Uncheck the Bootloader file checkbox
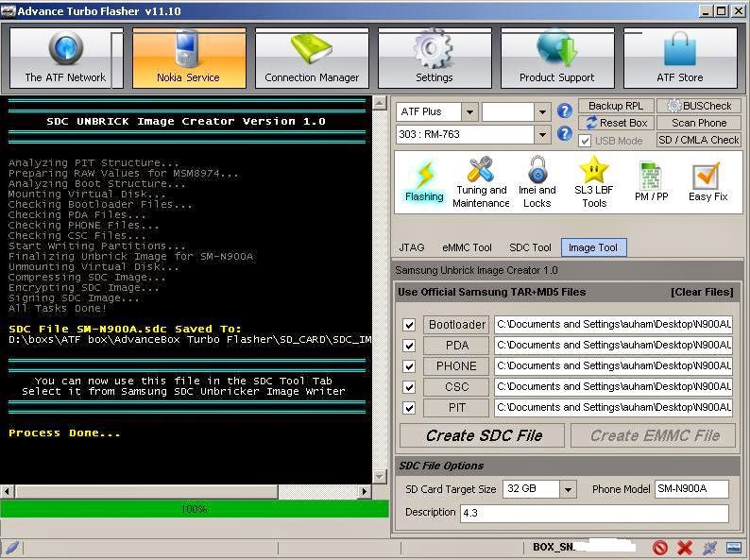 pos(409,325)
